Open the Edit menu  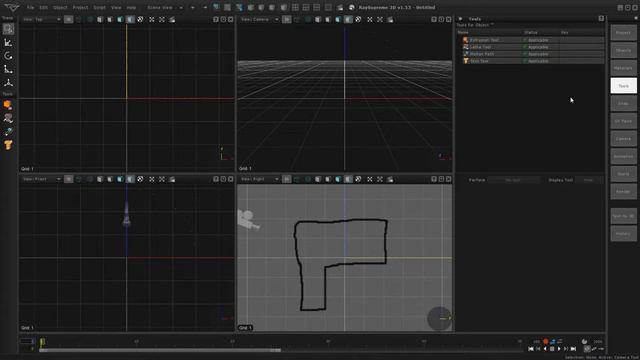click(44, 7)
